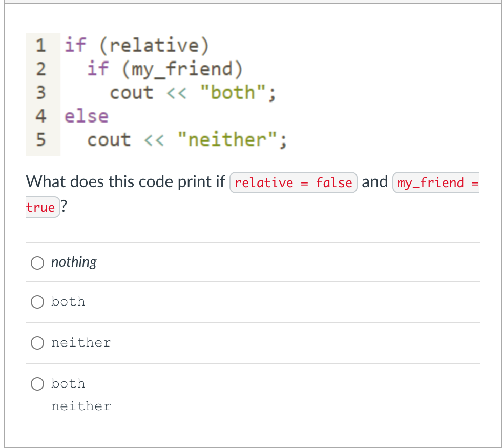Click the "true" code badge
502x448 pixels.
pos(42,207)
